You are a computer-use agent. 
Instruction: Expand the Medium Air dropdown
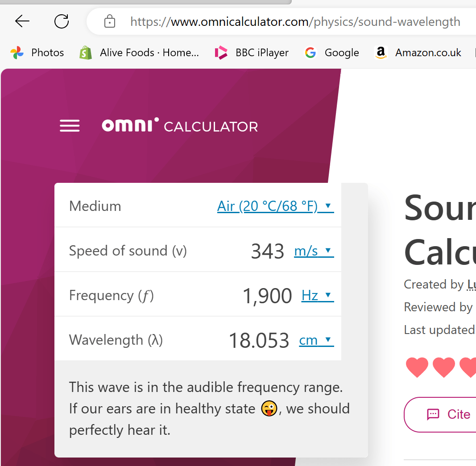pos(275,206)
